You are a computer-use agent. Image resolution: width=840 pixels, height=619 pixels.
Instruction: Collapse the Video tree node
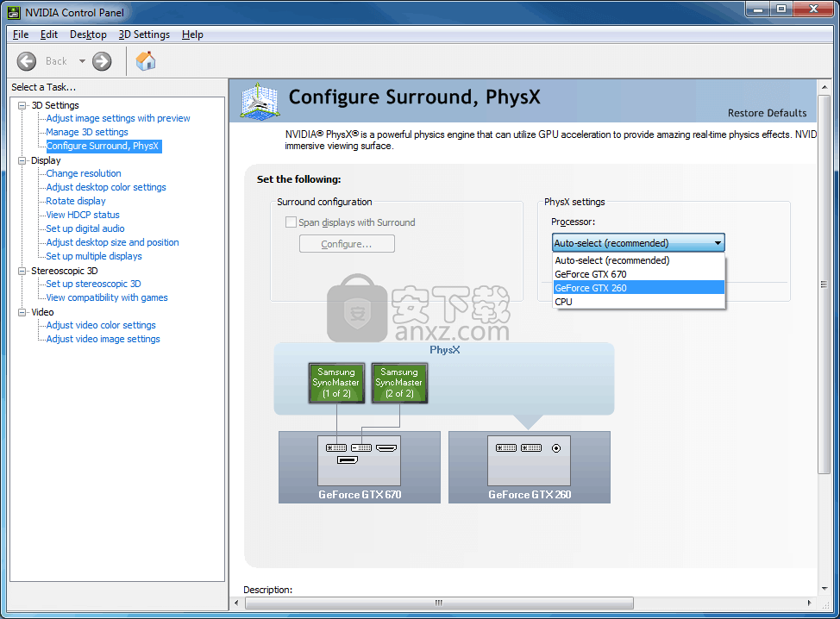point(22,312)
